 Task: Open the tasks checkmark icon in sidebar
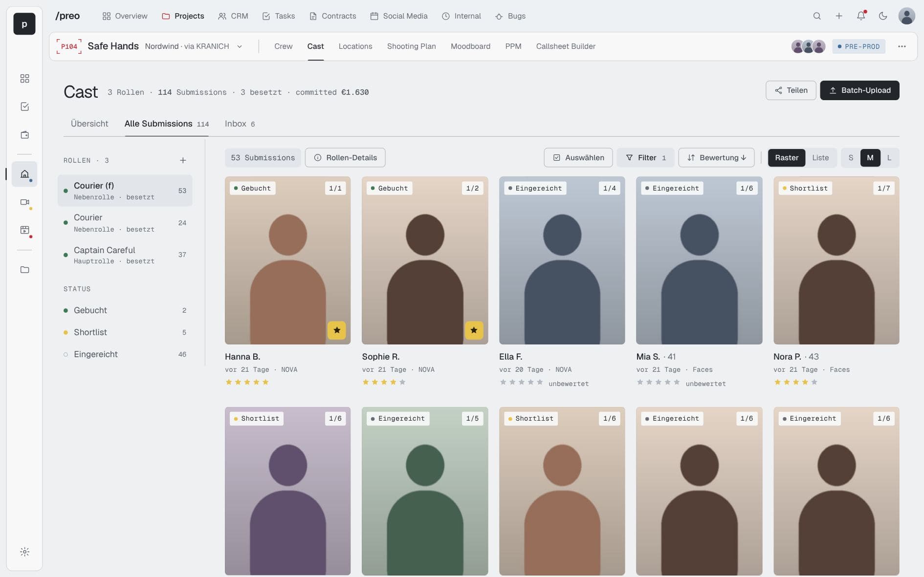click(24, 107)
